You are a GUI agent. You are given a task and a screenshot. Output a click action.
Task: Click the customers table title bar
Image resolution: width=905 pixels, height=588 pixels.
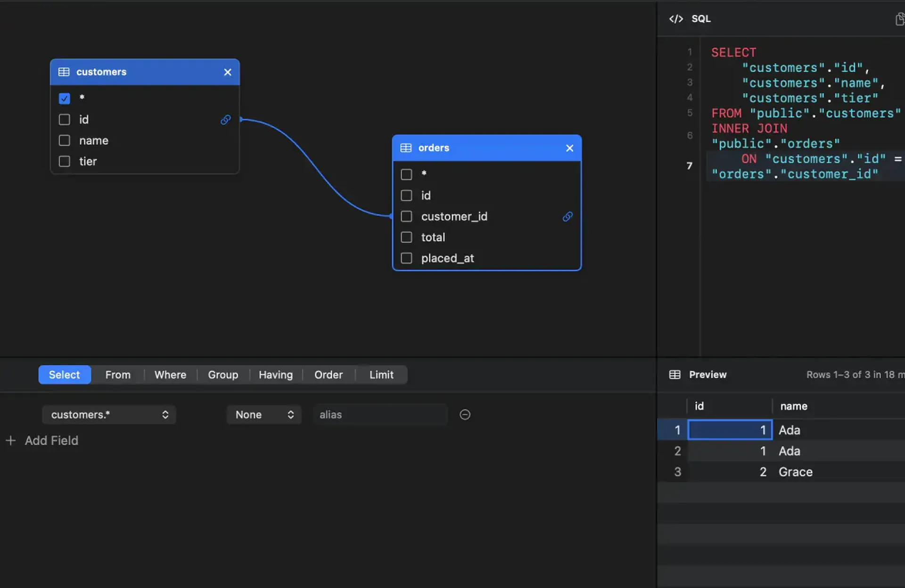(145, 72)
